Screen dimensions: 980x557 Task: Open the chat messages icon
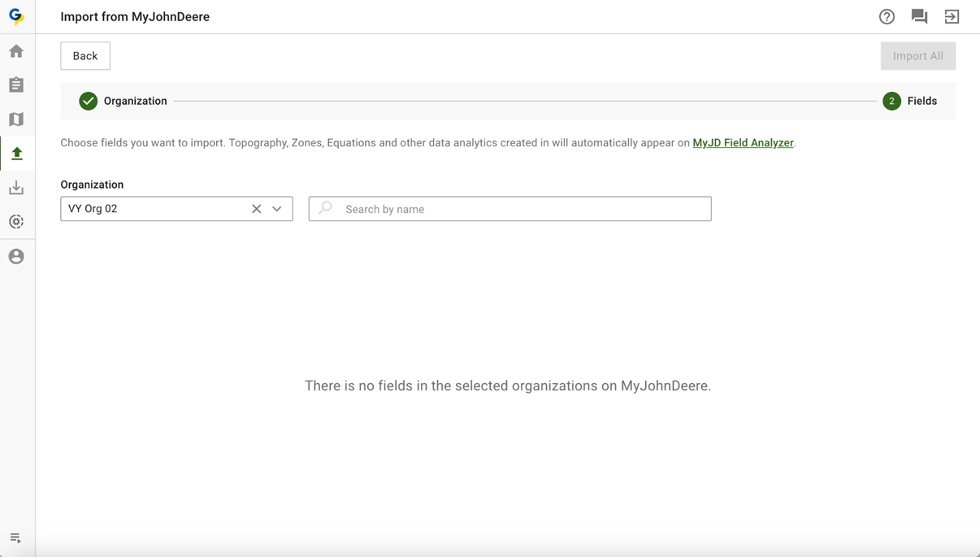(919, 16)
